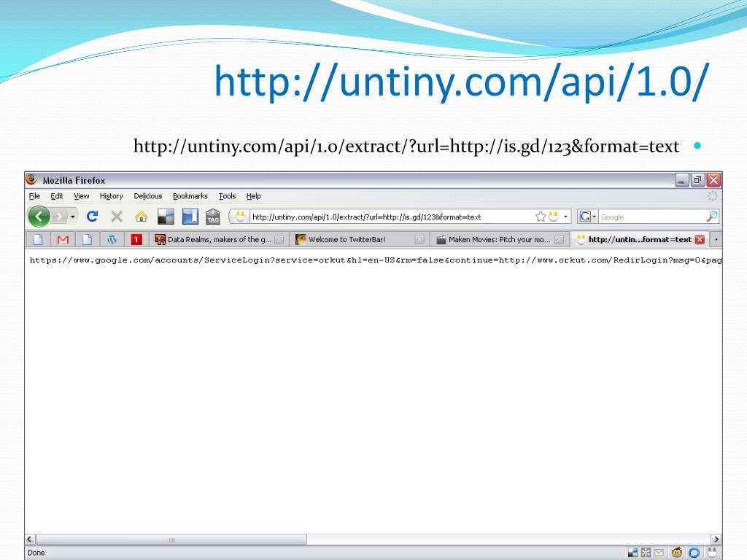Click the Firefox logo in the title bar
Image resolution: width=747 pixels, height=560 pixels.
pyautogui.click(x=31, y=179)
